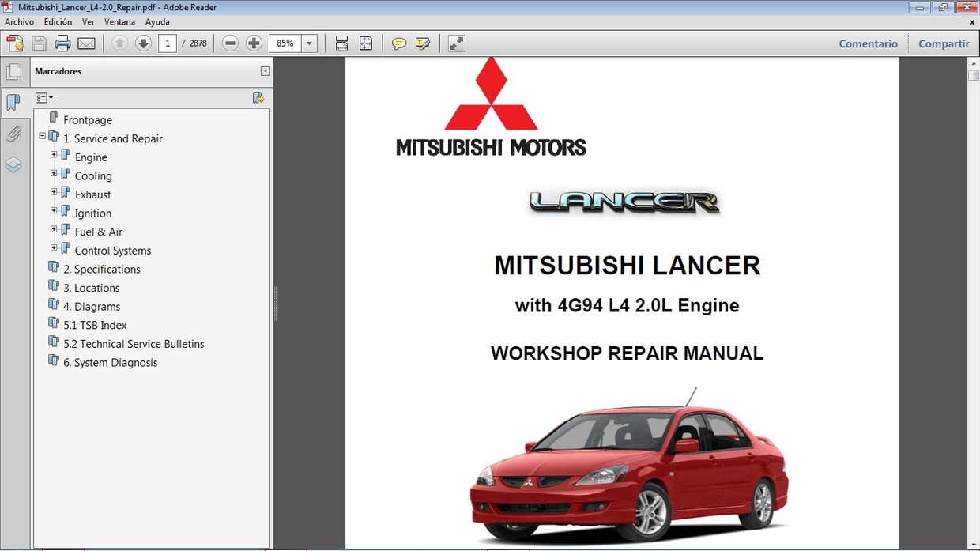Viewport: 980px width, 551px height.
Task: Open the Ventana menu
Action: (119, 22)
